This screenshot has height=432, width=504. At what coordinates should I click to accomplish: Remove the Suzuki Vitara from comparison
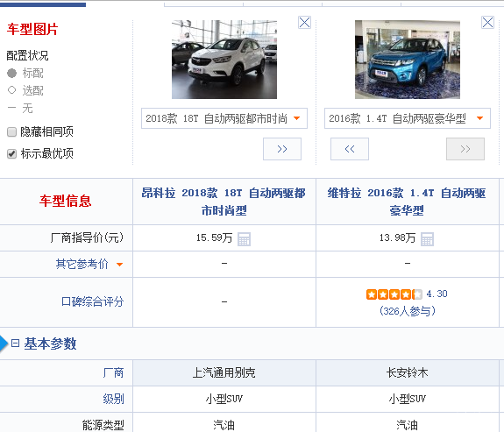(x=487, y=23)
